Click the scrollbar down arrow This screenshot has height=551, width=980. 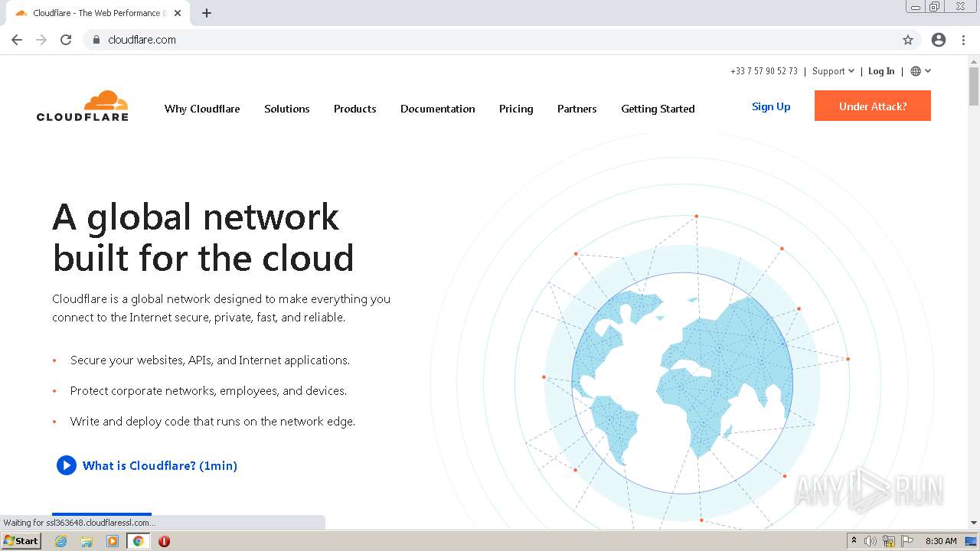pyautogui.click(x=974, y=523)
